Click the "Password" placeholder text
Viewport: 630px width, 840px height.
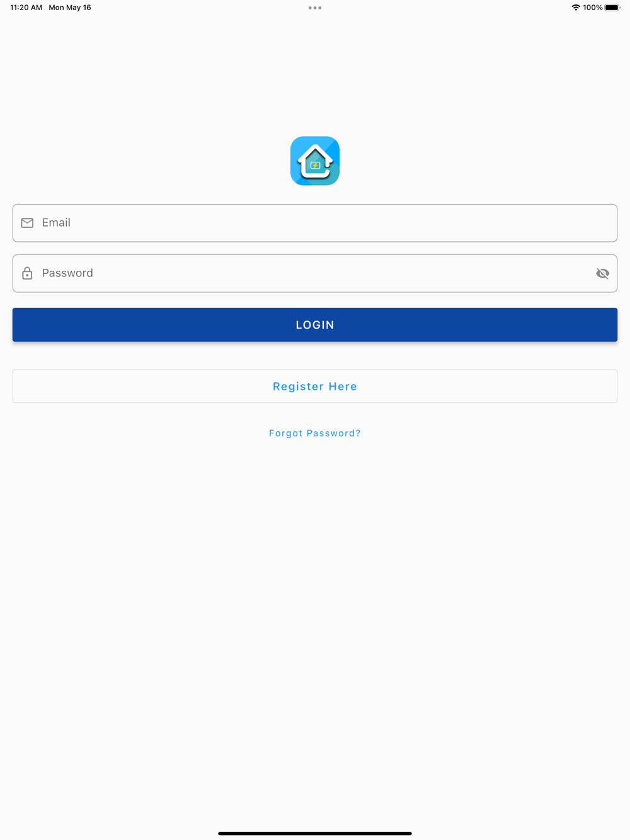point(67,273)
